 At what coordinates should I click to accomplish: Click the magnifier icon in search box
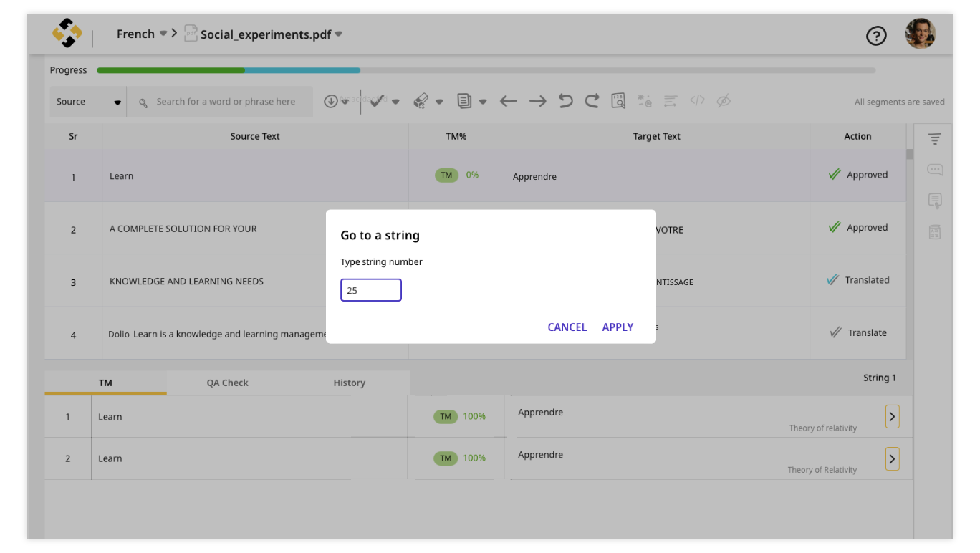click(x=143, y=102)
